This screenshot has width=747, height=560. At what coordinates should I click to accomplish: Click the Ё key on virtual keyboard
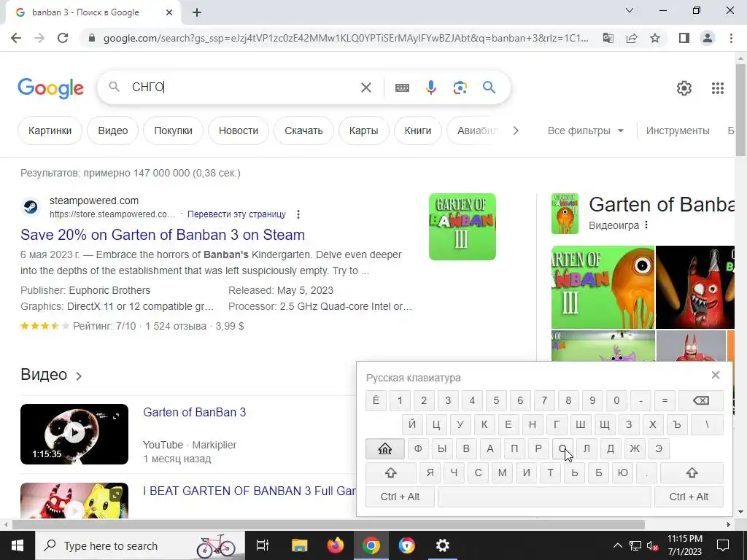pos(376,400)
